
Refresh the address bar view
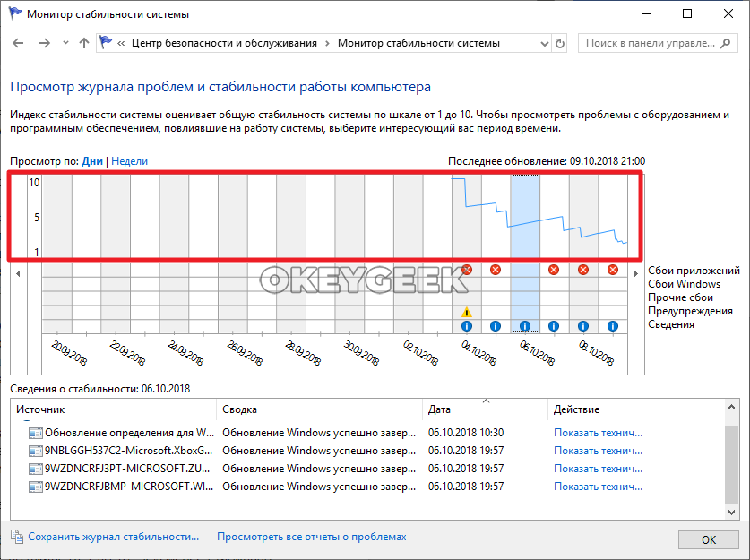(561, 43)
